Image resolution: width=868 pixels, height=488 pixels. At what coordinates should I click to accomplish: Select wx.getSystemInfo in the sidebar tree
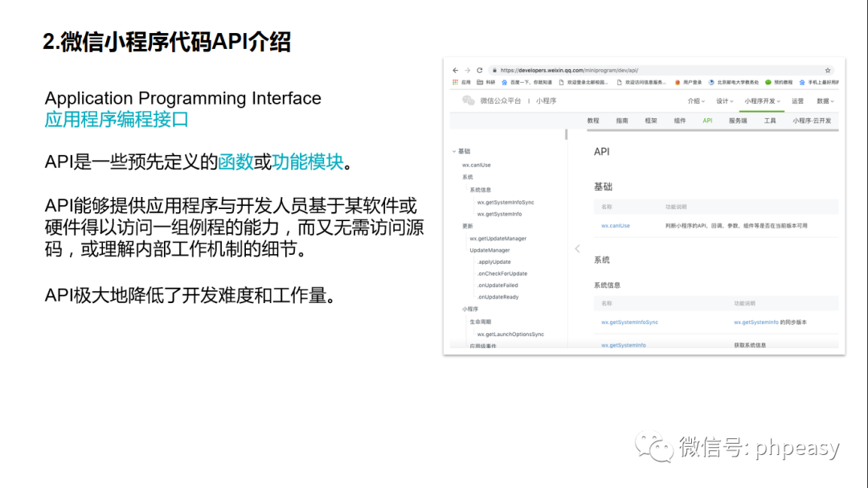click(499, 214)
